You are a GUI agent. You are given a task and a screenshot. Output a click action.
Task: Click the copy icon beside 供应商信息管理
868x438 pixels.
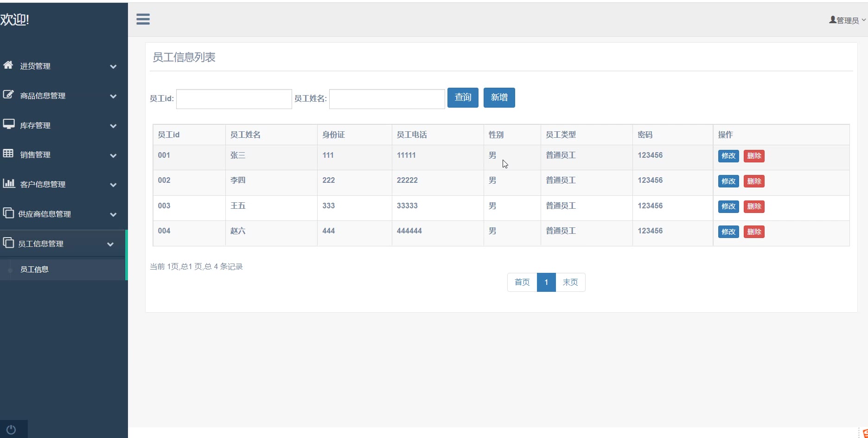pyautogui.click(x=8, y=213)
